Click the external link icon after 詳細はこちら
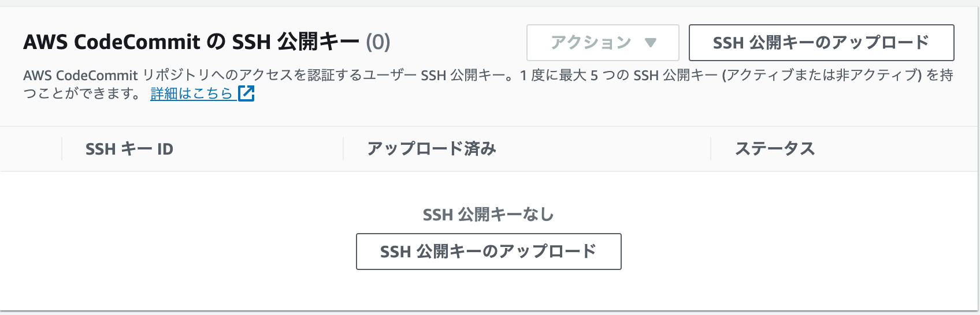This screenshot has height=315, width=980. pyautogui.click(x=246, y=93)
